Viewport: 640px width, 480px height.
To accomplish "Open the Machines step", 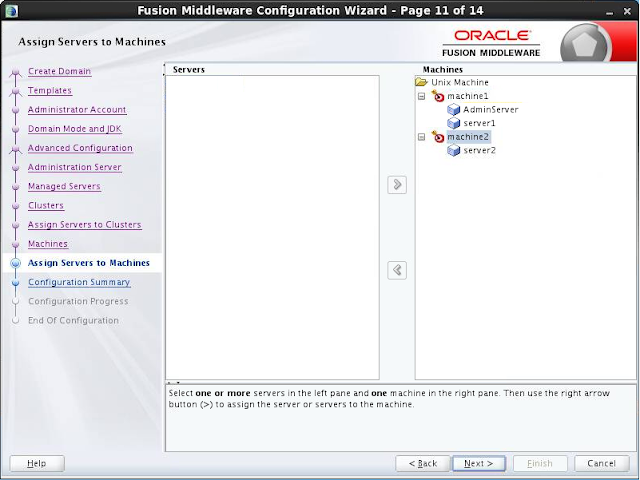I will [48, 244].
